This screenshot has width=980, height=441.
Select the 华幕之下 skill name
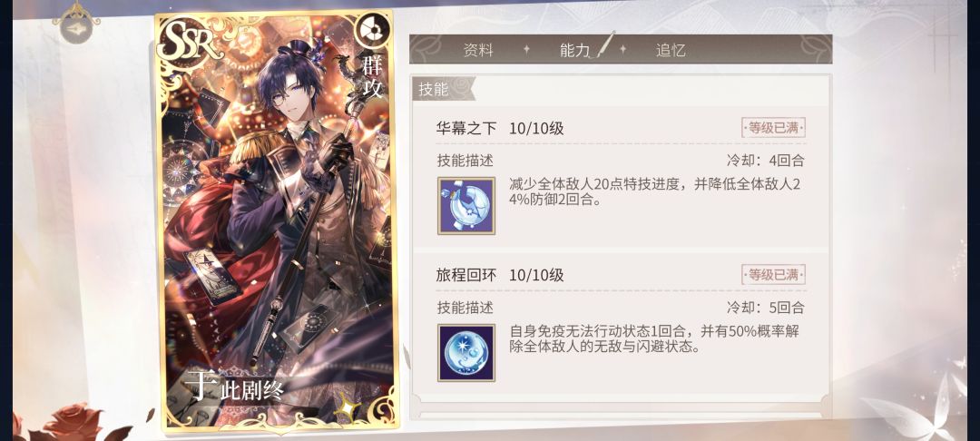(466, 129)
